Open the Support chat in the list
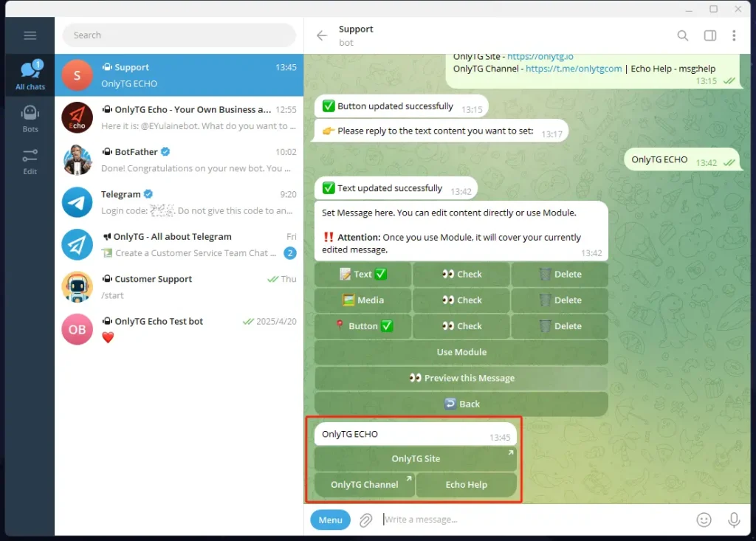756x541 pixels. [x=179, y=75]
